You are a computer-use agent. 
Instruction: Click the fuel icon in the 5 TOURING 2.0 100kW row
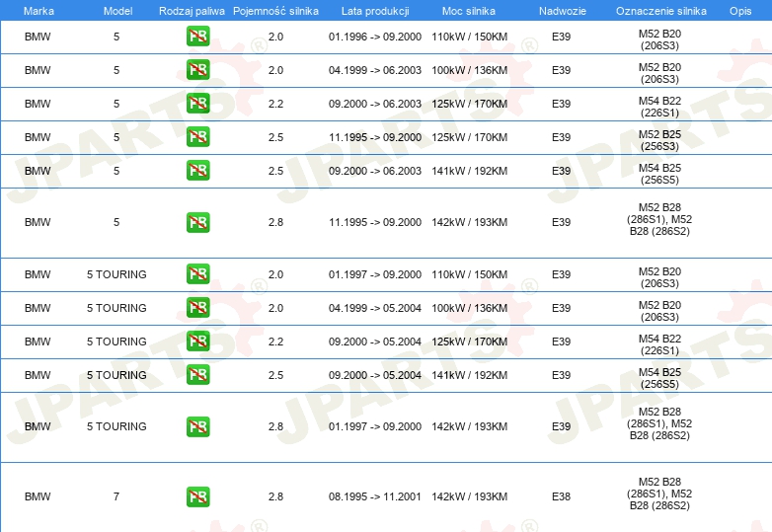(197, 308)
